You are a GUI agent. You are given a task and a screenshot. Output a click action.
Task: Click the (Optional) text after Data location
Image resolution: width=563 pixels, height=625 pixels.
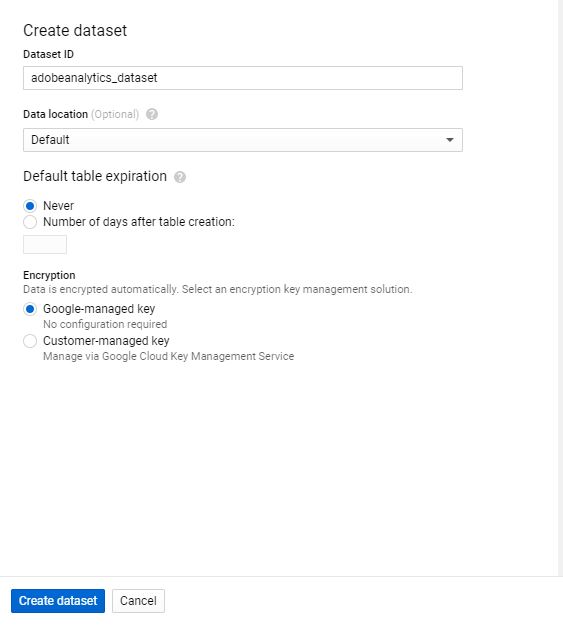point(115,114)
